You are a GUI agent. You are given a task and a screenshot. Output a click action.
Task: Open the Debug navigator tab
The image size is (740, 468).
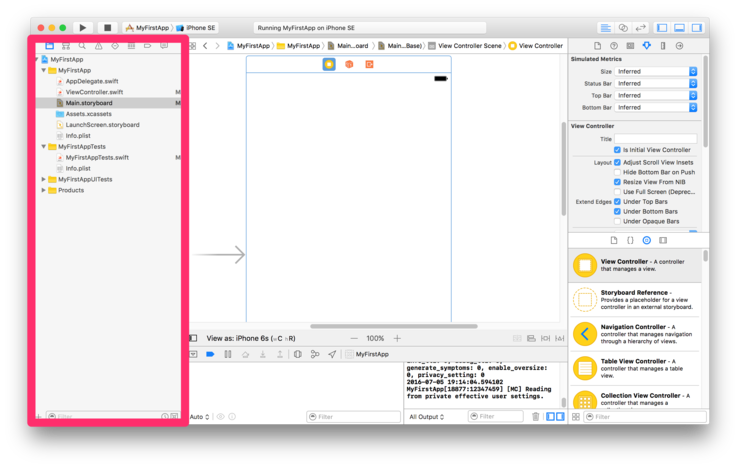[131, 46]
